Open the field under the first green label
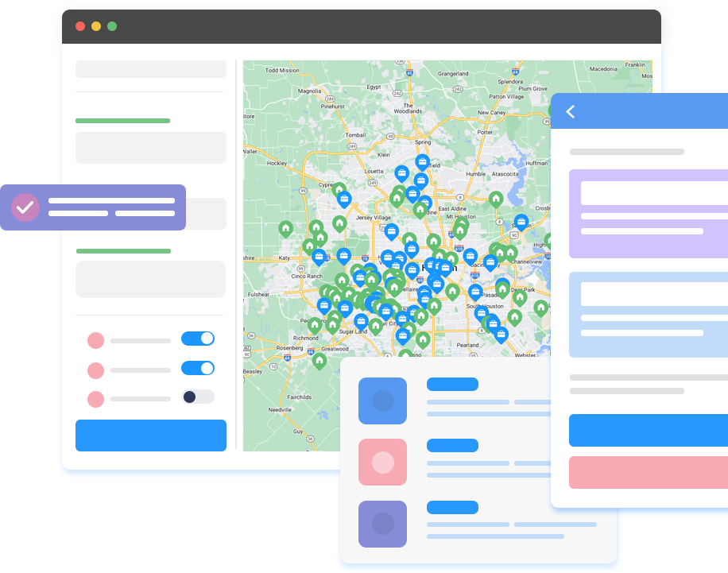 (151, 148)
